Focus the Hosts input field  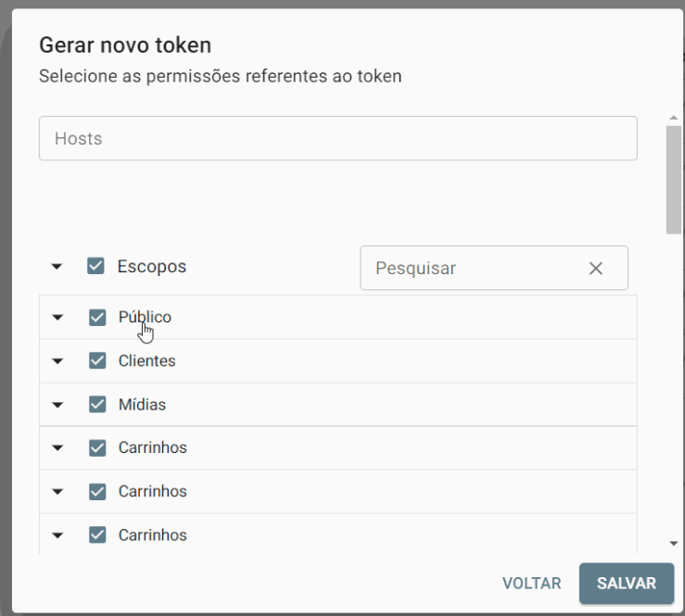[x=337, y=139]
